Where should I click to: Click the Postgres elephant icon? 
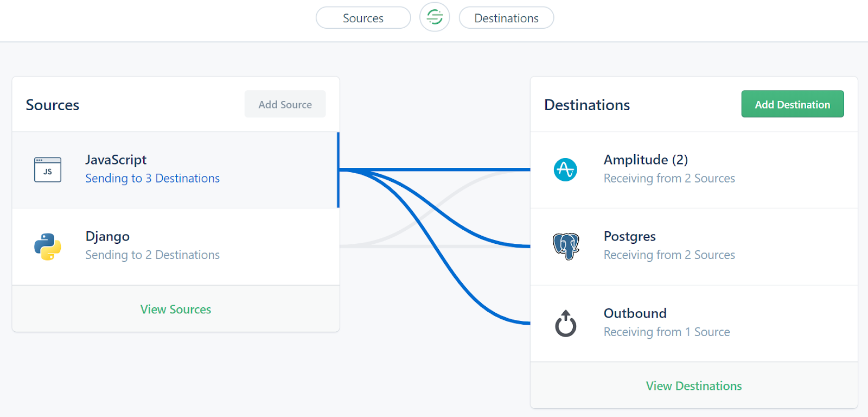[566, 247]
